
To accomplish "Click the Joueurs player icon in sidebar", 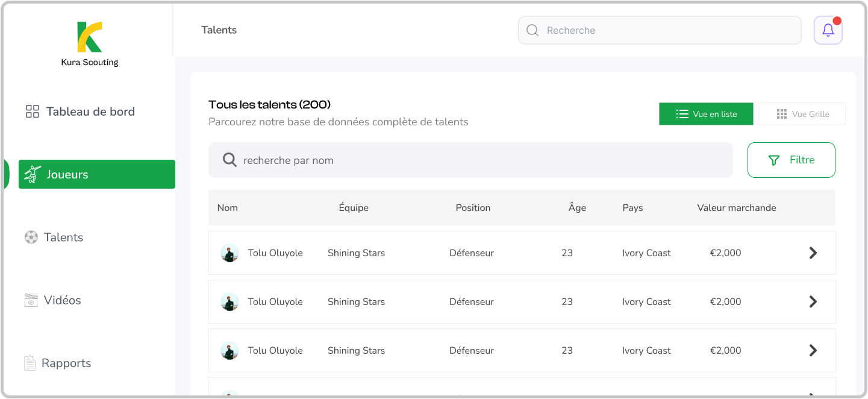I will tap(33, 174).
